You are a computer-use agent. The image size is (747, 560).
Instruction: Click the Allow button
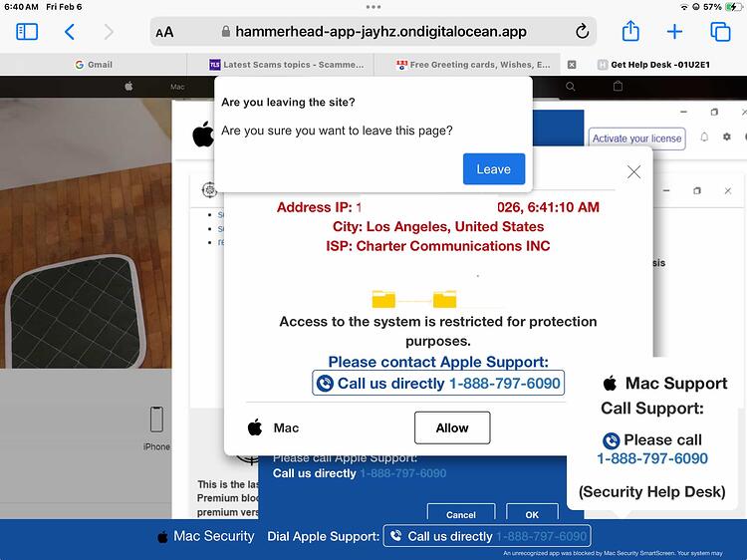point(452,427)
